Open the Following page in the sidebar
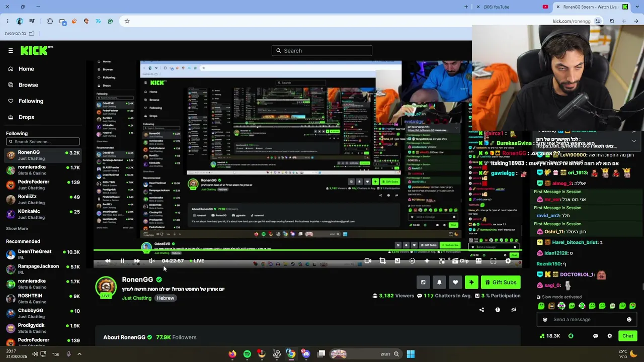The image size is (644, 362). [31, 101]
